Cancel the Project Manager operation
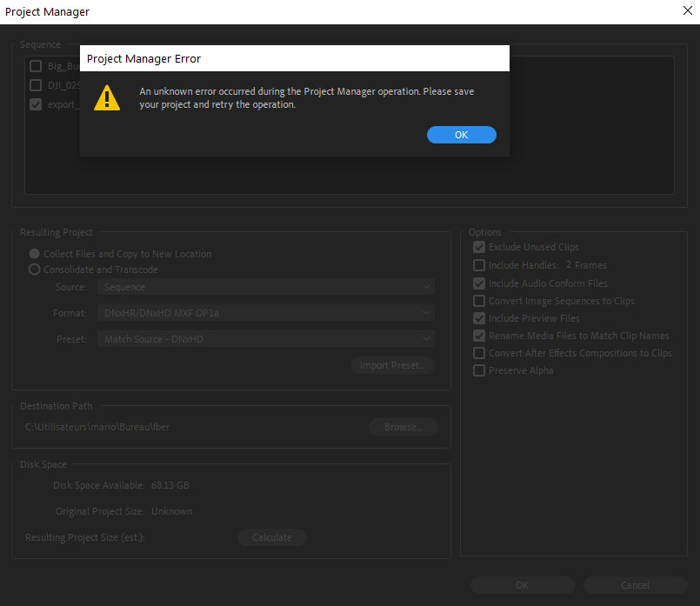 coord(634,585)
